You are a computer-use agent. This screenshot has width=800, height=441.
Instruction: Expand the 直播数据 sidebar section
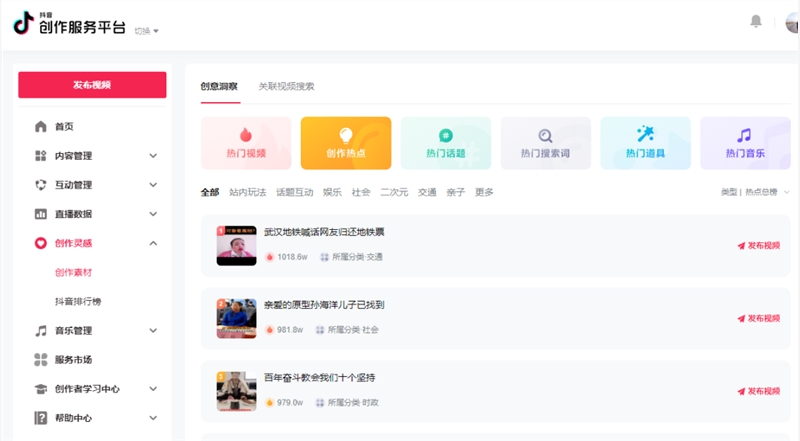(153, 214)
